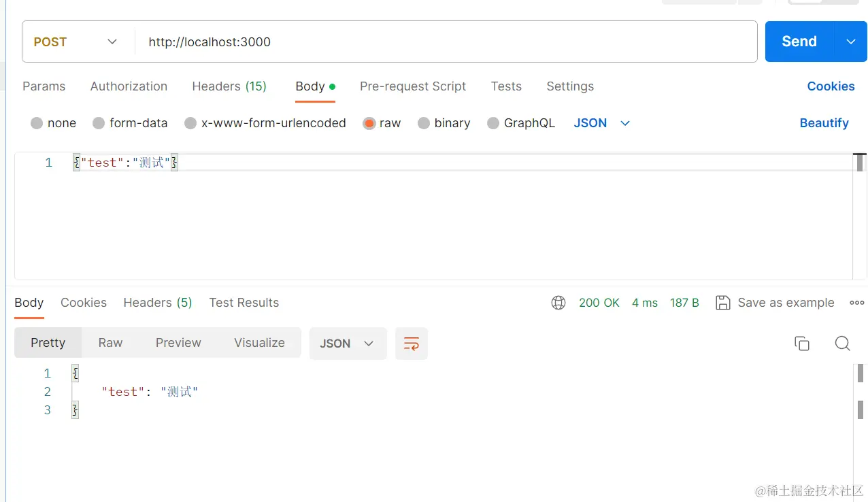Click the request body line {"test":"测试"}
The height and width of the screenshot is (502, 868).
click(126, 163)
